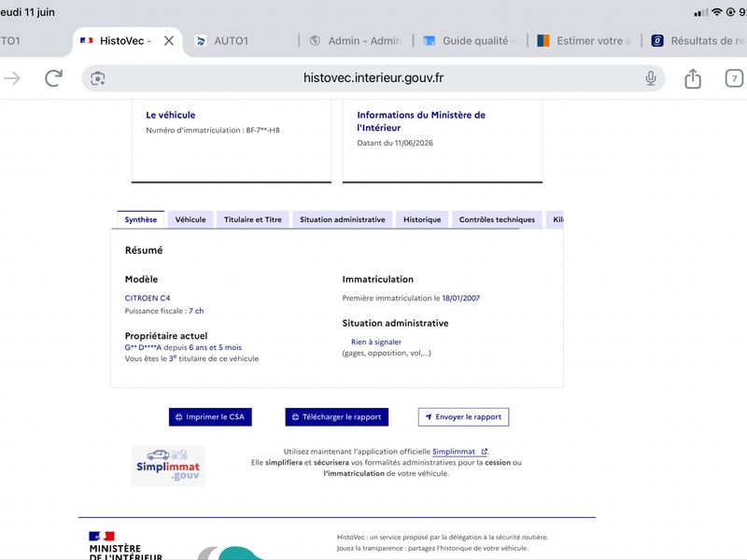This screenshot has width=747, height=560.
Task: Click the address bar histovec.interieur.gouv.fr
Action: [x=373, y=78]
